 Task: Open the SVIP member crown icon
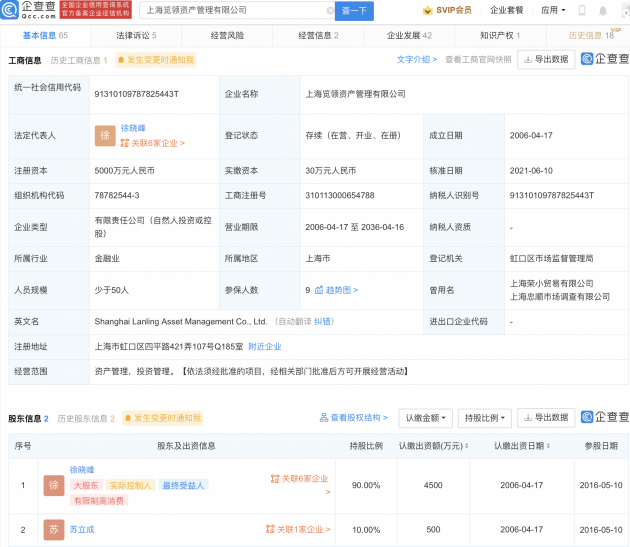(428, 10)
